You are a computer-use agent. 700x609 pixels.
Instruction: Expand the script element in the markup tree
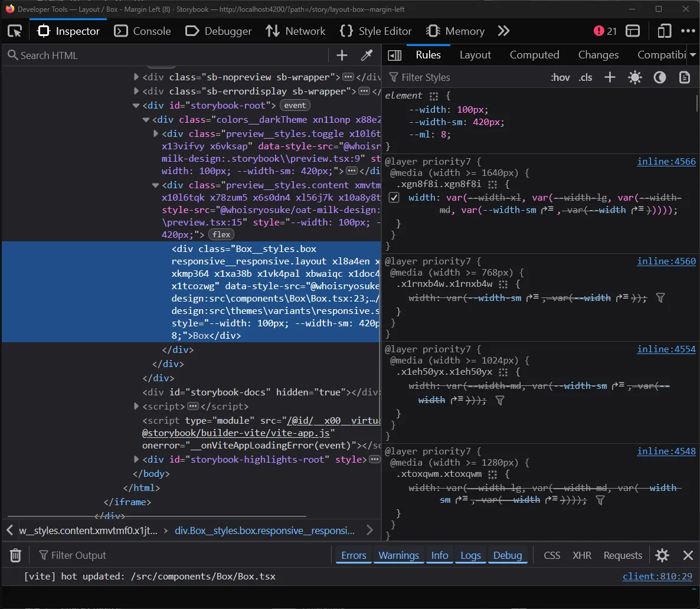pos(136,406)
